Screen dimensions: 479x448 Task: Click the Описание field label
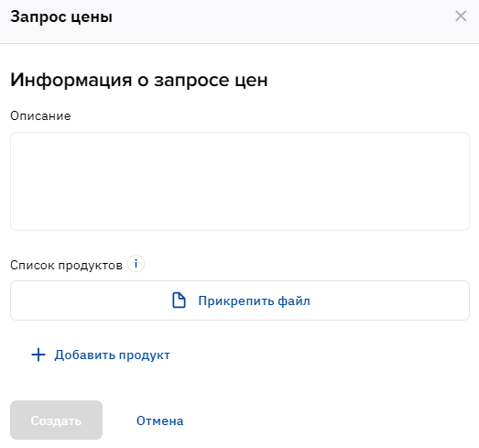(40, 116)
